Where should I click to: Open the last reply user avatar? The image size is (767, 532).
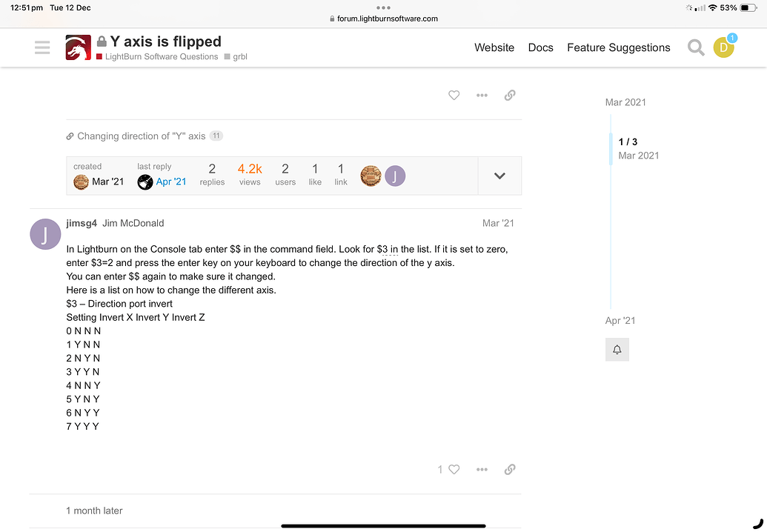pos(145,182)
